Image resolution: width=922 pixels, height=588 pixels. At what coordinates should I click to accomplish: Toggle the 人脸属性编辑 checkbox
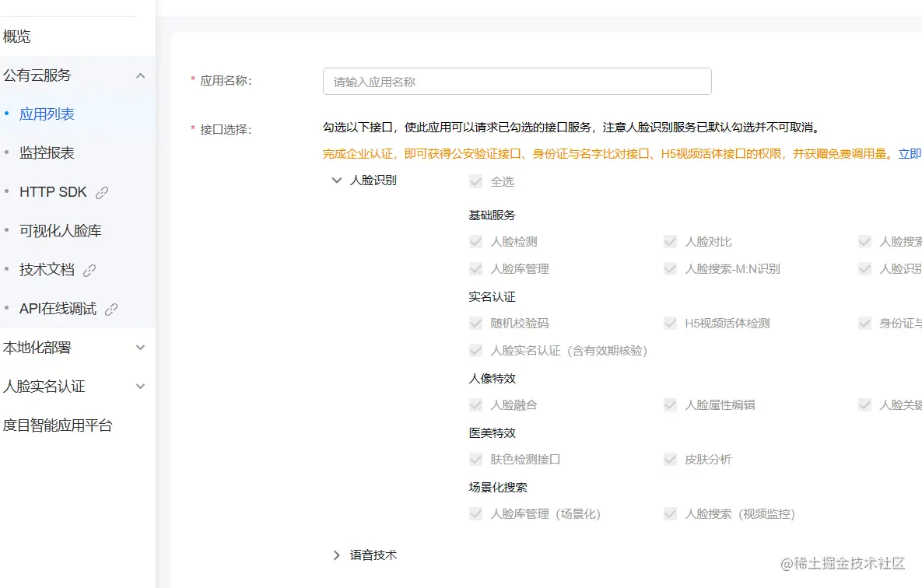(670, 405)
